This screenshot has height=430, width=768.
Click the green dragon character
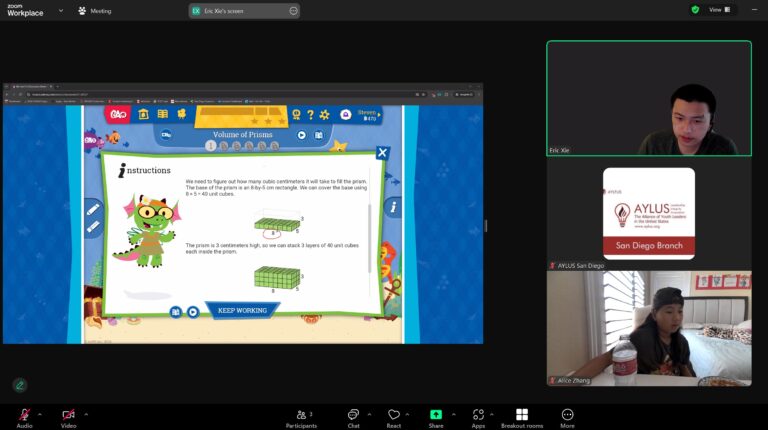(x=147, y=230)
